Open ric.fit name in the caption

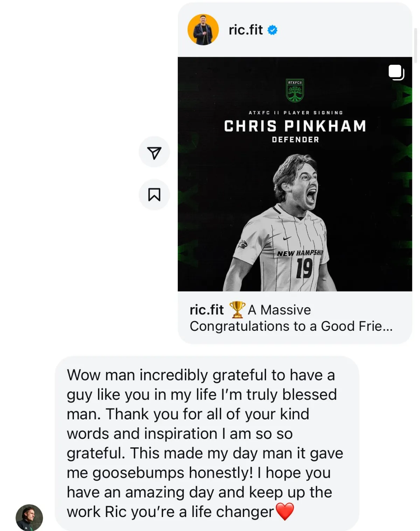click(206, 310)
